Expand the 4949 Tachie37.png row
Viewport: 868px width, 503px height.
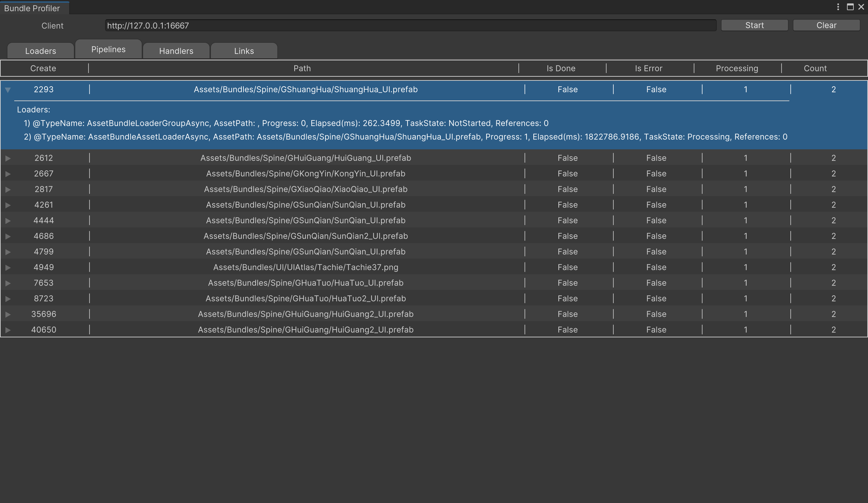pos(8,267)
